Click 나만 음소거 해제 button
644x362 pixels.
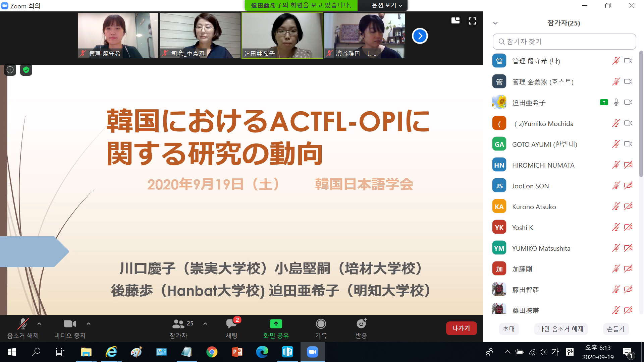(x=560, y=329)
